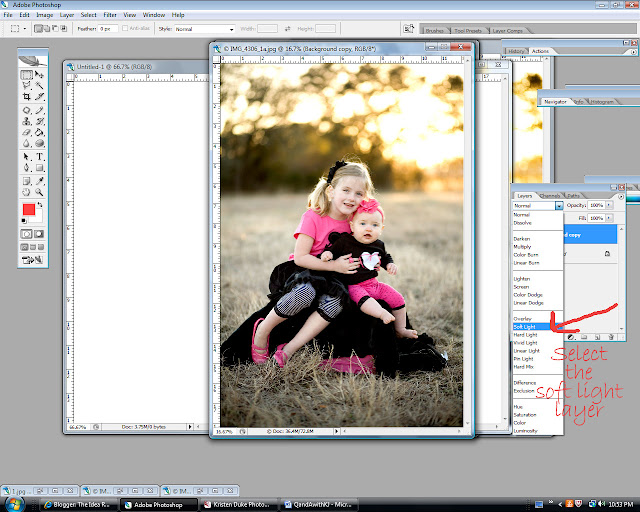Open the Layers palette flyout menu arrow

[x=621, y=196]
